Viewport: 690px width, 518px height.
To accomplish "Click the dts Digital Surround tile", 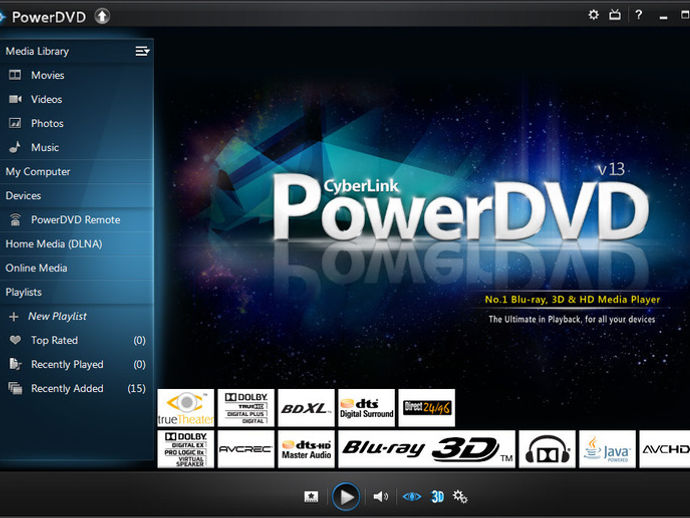I will tap(367, 408).
